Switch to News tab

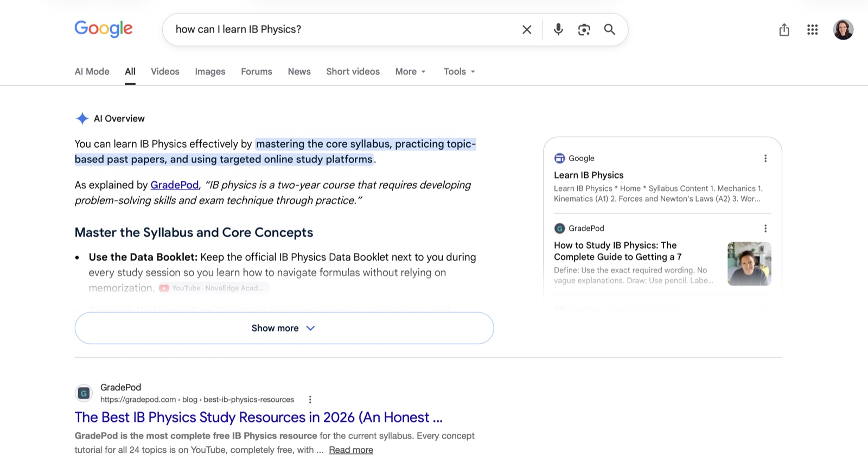[x=299, y=72]
